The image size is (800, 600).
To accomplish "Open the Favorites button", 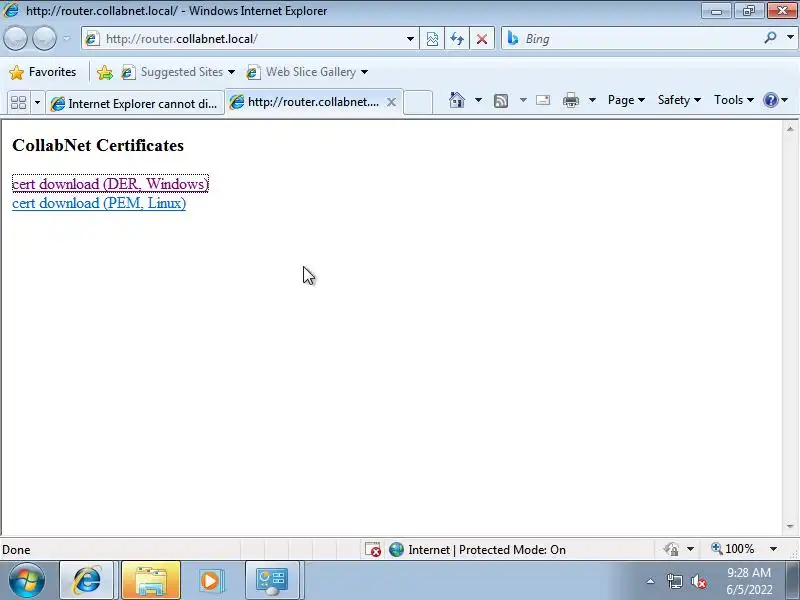I will pos(43,72).
